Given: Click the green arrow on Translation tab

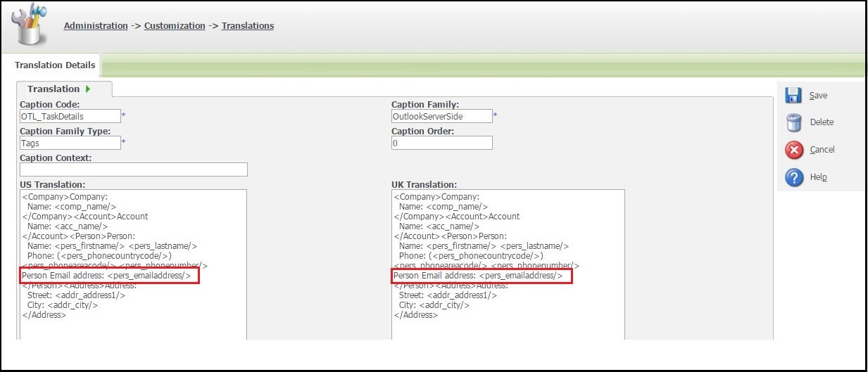Looking at the screenshot, I should tap(88, 89).
